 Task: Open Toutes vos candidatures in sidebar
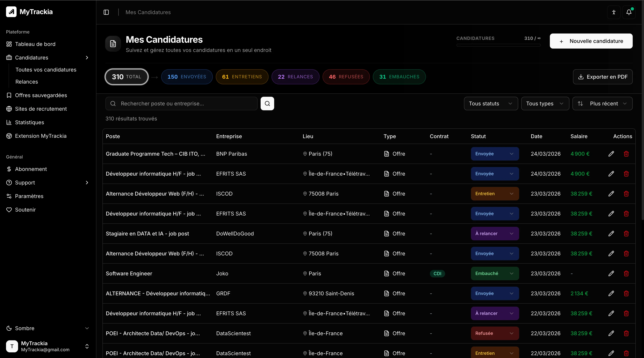[x=46, y=70]
